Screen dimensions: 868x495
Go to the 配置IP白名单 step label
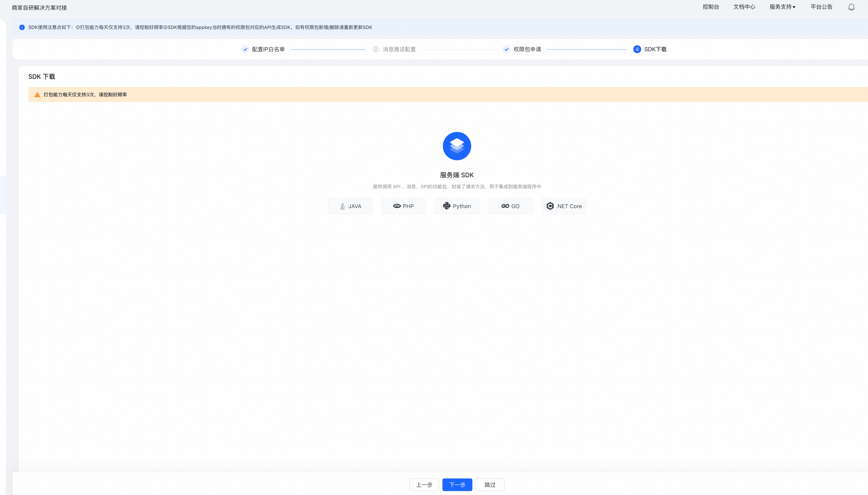click(x=268, y=49)
